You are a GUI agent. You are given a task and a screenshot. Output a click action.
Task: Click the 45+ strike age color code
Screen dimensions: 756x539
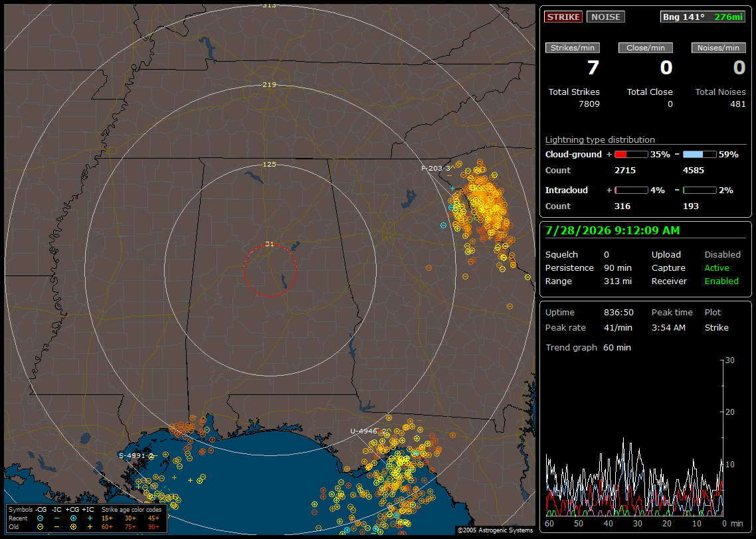[154, 518]
